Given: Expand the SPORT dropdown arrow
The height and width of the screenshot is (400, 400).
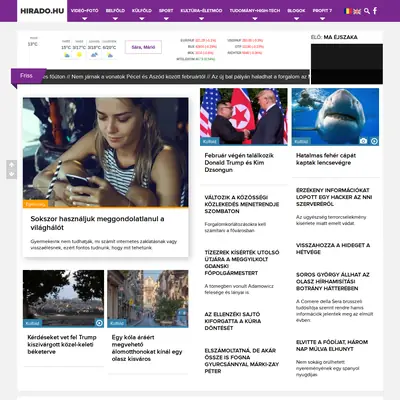Looking at the screenshot, I should (x=166, y=19).
